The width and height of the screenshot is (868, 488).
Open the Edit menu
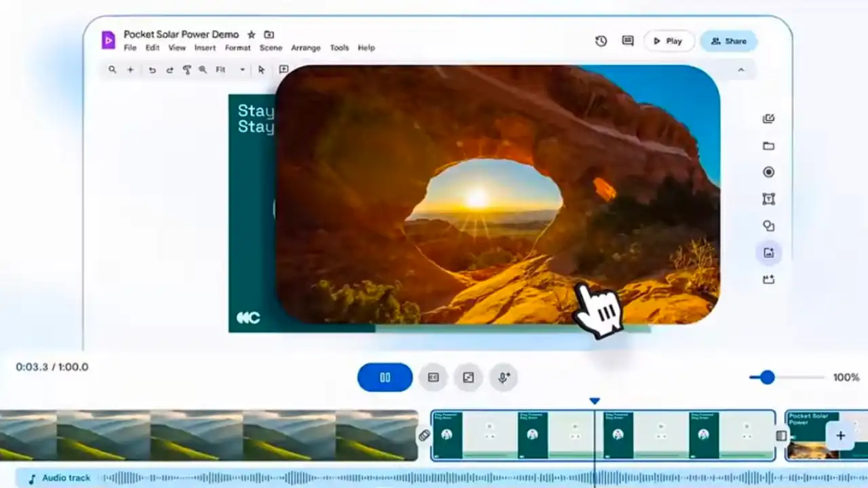[153, 48]
